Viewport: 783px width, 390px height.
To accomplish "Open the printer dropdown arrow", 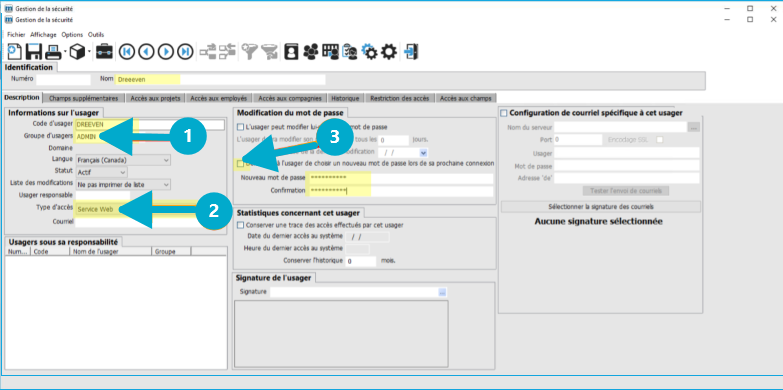I will (x=65, y=52).
